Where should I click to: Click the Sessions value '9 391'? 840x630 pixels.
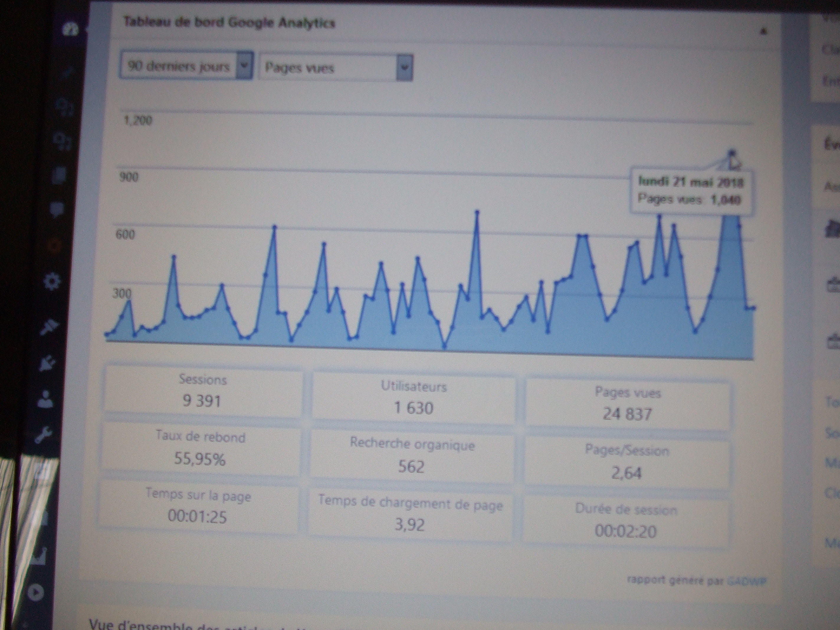coord(202,401)
